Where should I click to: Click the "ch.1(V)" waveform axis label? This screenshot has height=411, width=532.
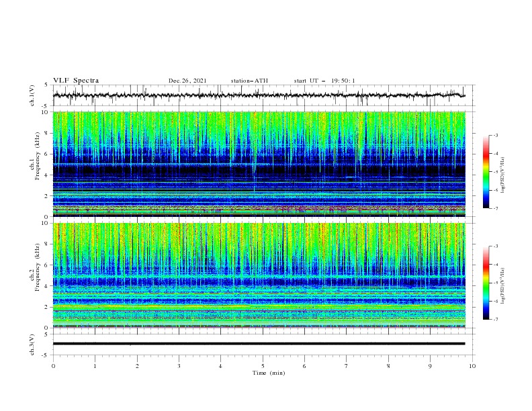pos(32,95)
